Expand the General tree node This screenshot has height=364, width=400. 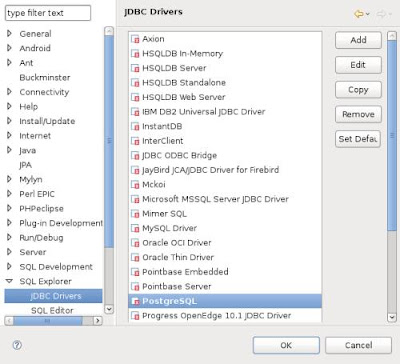(x=9, y=33)
